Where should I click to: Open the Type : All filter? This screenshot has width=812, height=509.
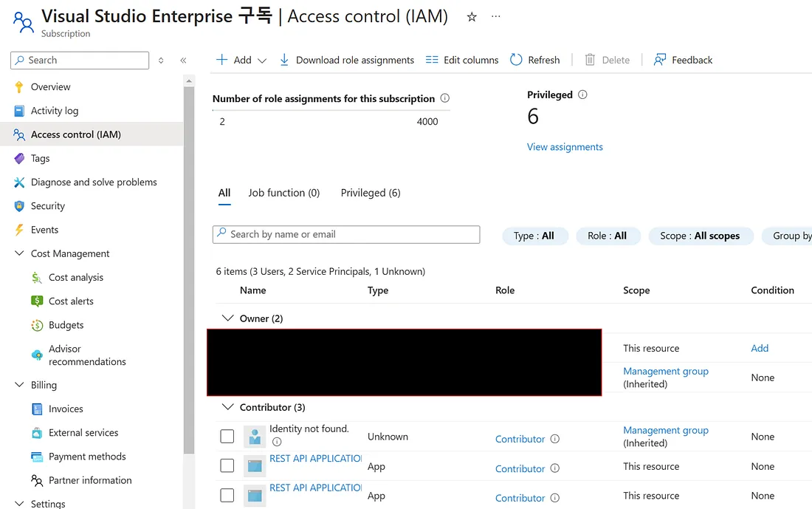534,236
